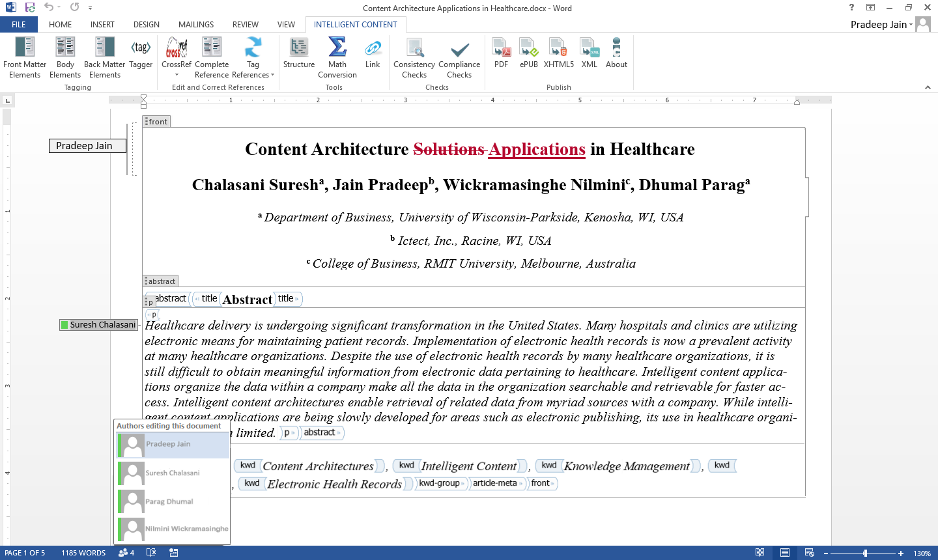
Task: Click PAGE 1 OF 5 status indicator
Action: 25,553
